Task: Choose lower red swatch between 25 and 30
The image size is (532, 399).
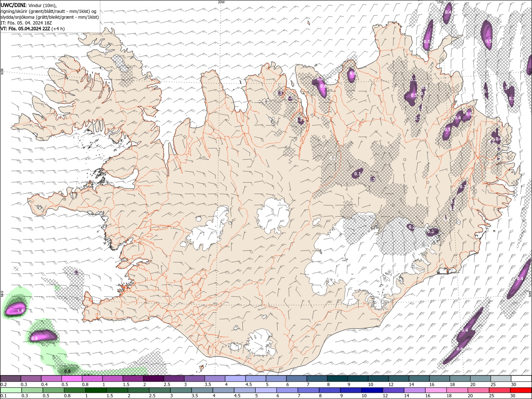Action: click(499, 390)
